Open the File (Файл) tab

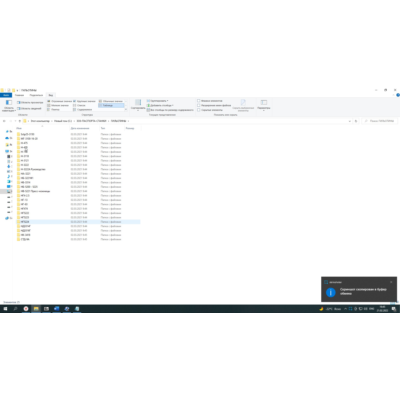pyautogui.click(x=6, y=95)
